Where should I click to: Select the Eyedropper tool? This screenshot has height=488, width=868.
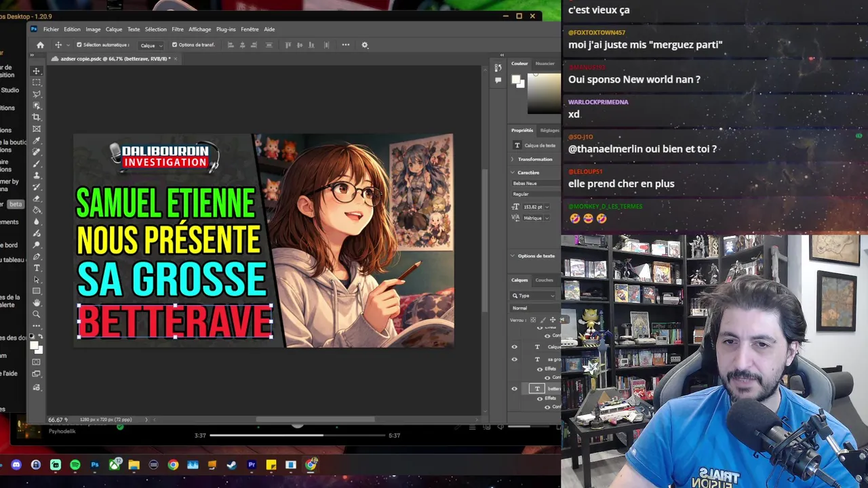[x=37, y=140]
